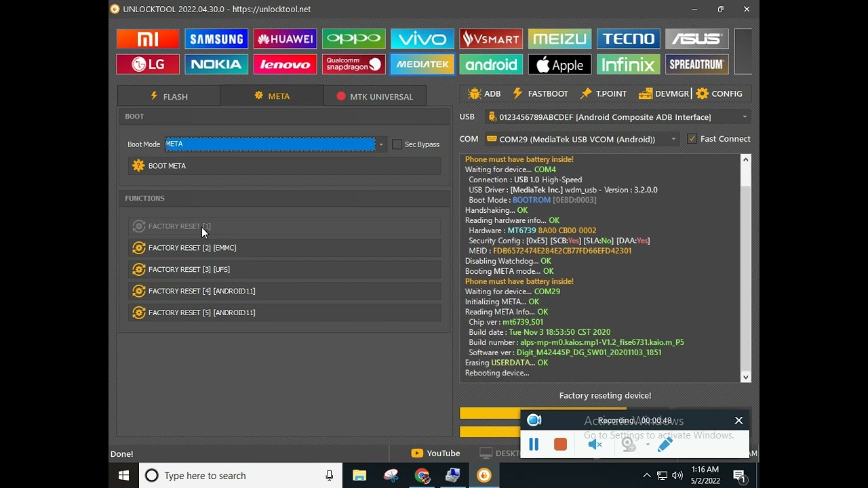This screenshot has width=868, height=488.
Task: Switch to the FLASH tab
Action: tap(169, 96)
